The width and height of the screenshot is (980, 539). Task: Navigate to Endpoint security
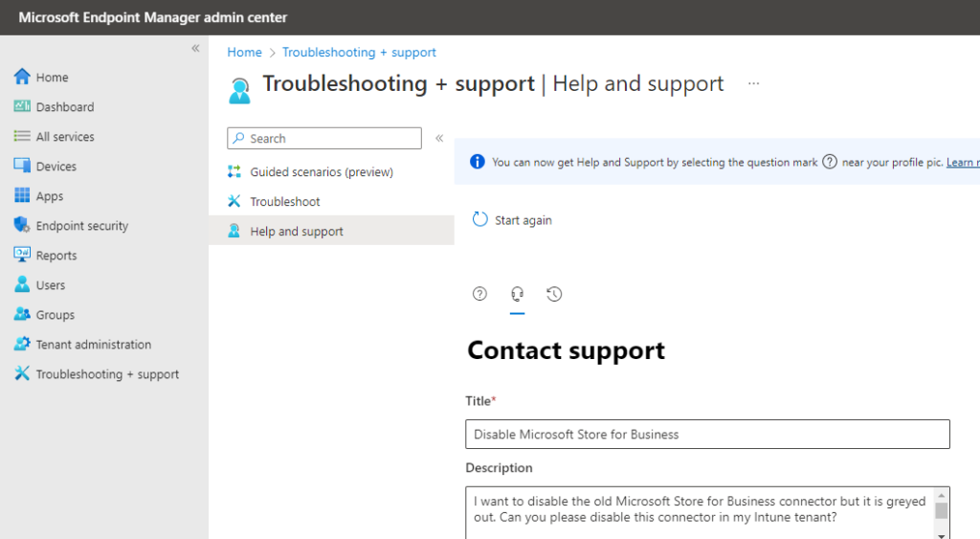pos(82,226)
